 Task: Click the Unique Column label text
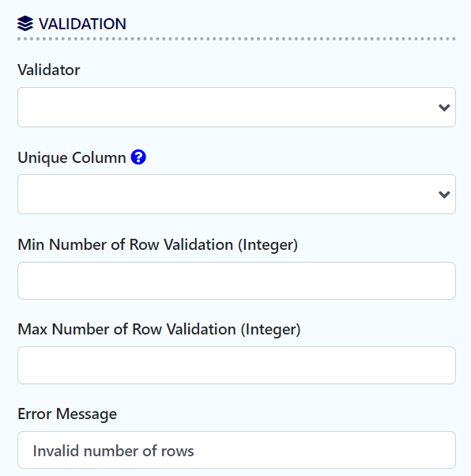pos(72,157)
